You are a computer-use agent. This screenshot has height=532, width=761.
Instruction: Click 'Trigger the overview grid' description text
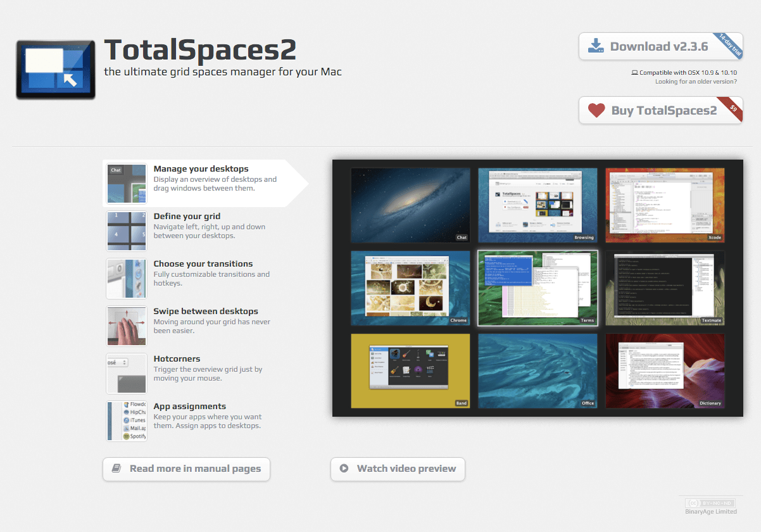208,374
